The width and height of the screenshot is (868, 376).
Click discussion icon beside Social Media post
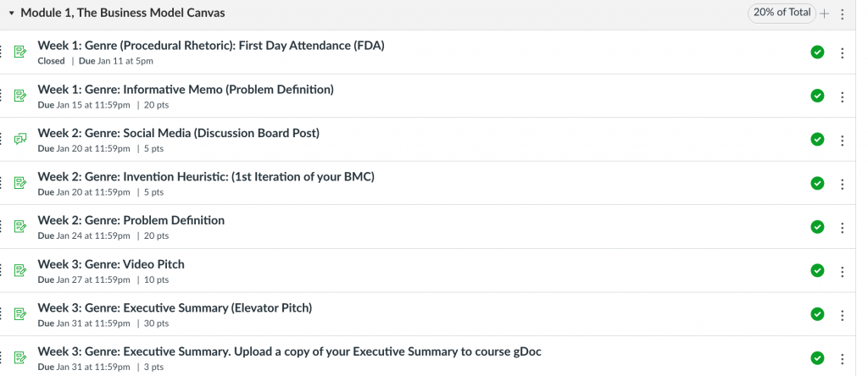click(20, 140)
